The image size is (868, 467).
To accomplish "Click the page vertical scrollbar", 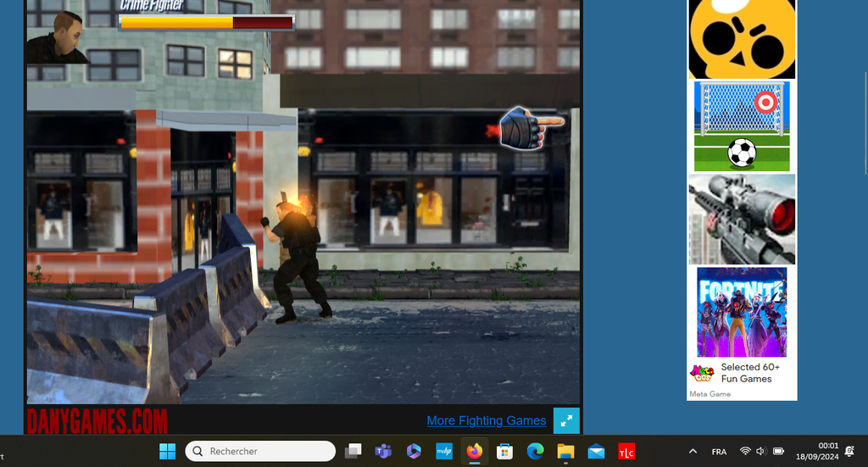I will point(865,123).
